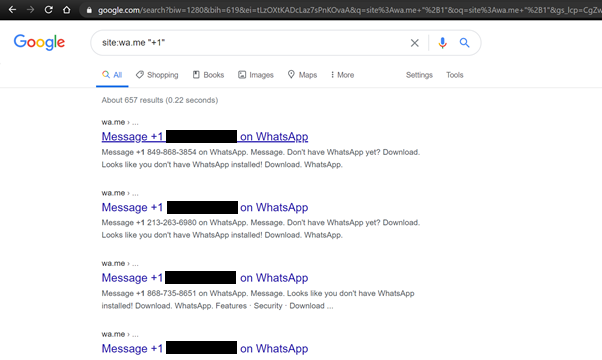Click inside the Google search box
The height and width of the screenshot is (360, 602).
(x=250, y=43)
